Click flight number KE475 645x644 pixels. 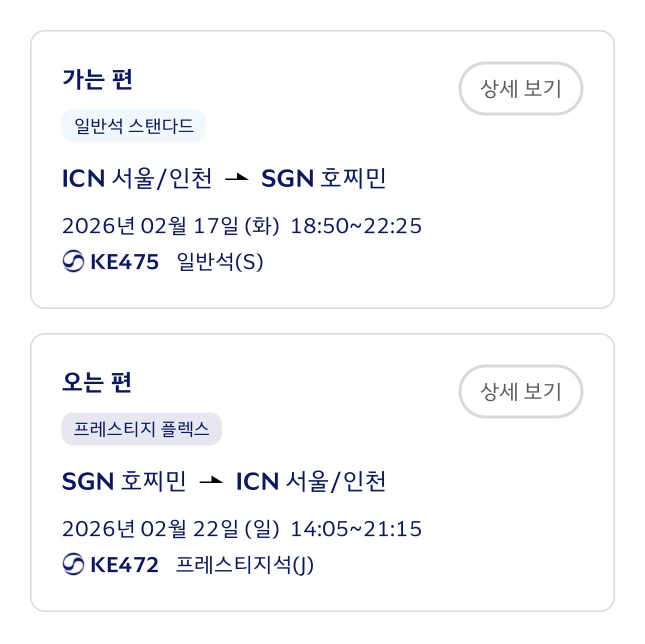(124, 262)
